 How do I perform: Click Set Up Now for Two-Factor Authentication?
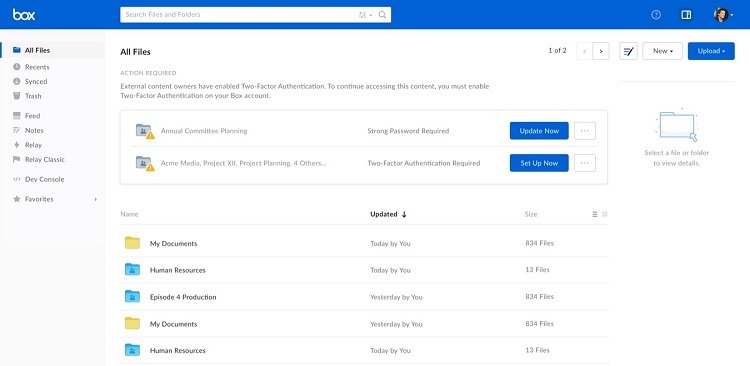[539, 163]
